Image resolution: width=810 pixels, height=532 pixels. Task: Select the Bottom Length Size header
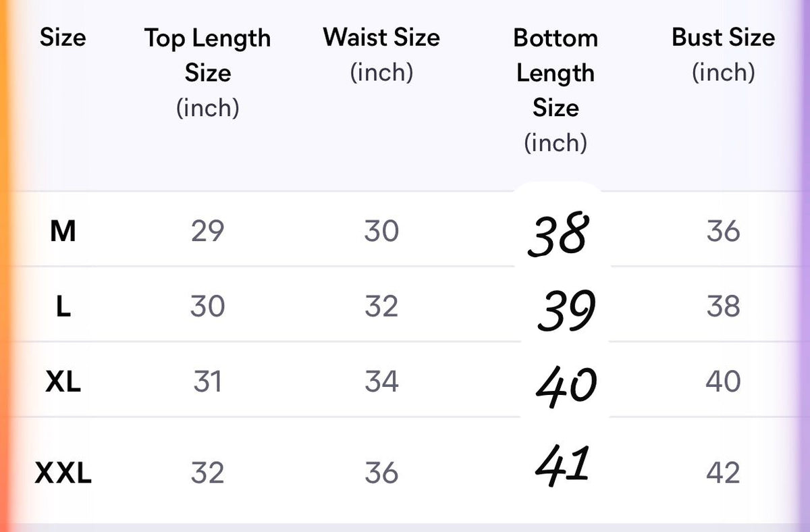(556, 90)
